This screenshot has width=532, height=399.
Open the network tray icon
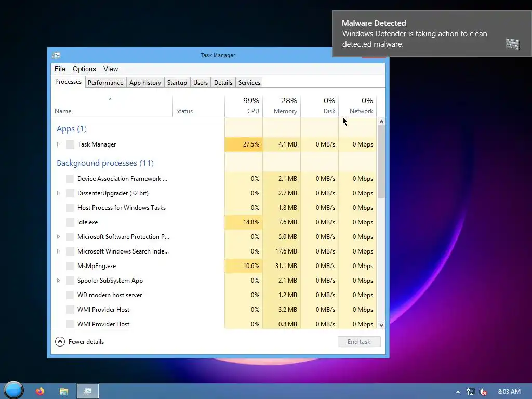[471, 392]
